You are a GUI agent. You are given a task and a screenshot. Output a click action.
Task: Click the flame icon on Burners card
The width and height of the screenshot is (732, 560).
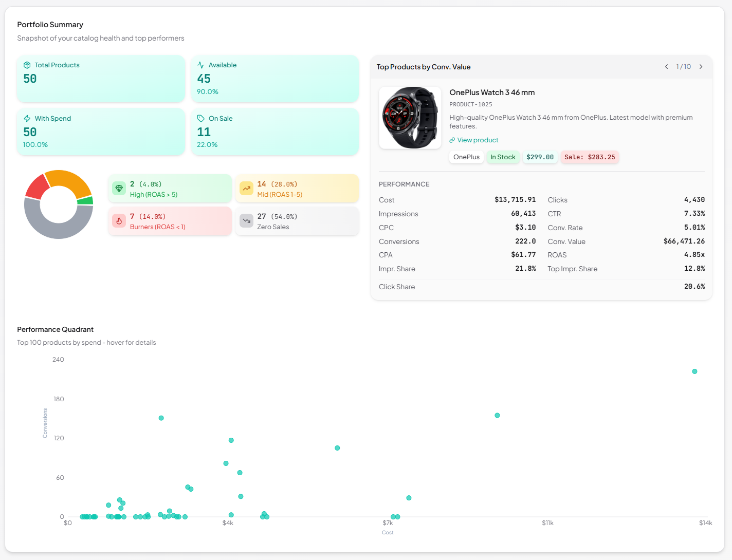[119, 220]
